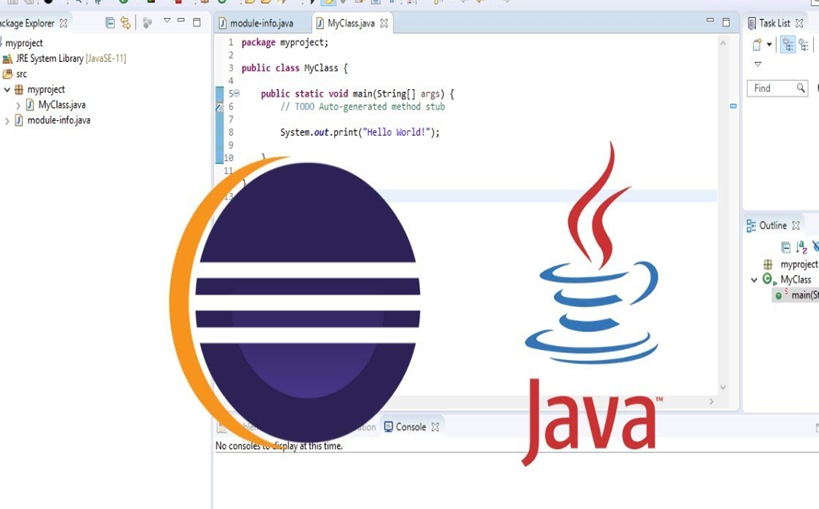Click the System.out.print("Hello World!") statement
This screenshot has width=819, height=509.
click(x=360, y=132)
